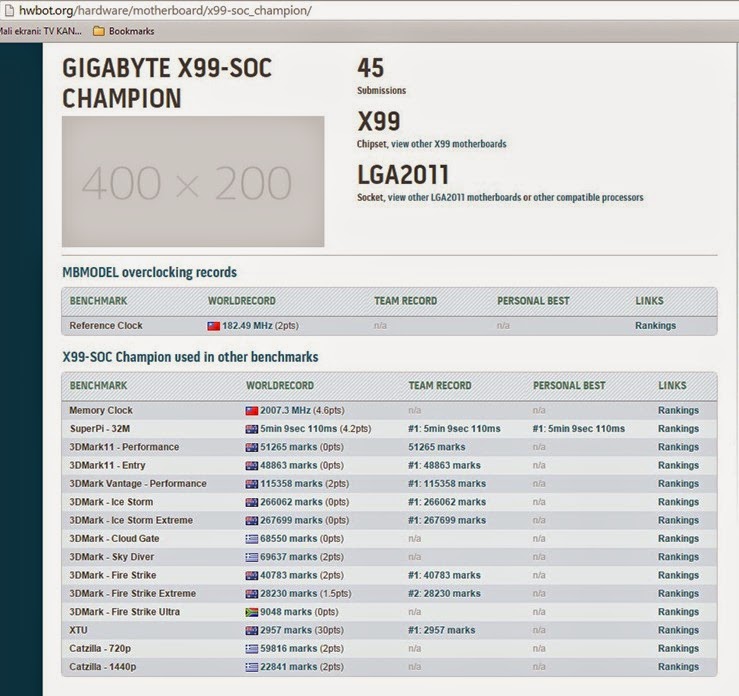Viewport: 739px width, 696px height.
Task: View other X99 motherboards link
Action: tap(449, 144)
